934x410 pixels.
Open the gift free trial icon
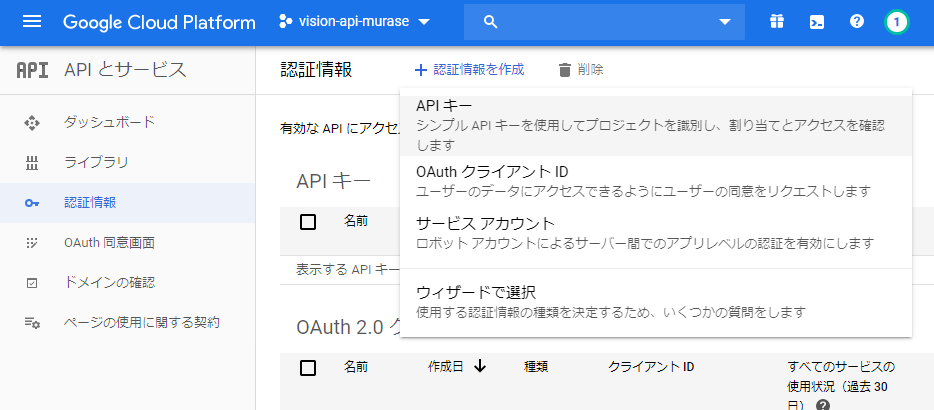(776, 22)
